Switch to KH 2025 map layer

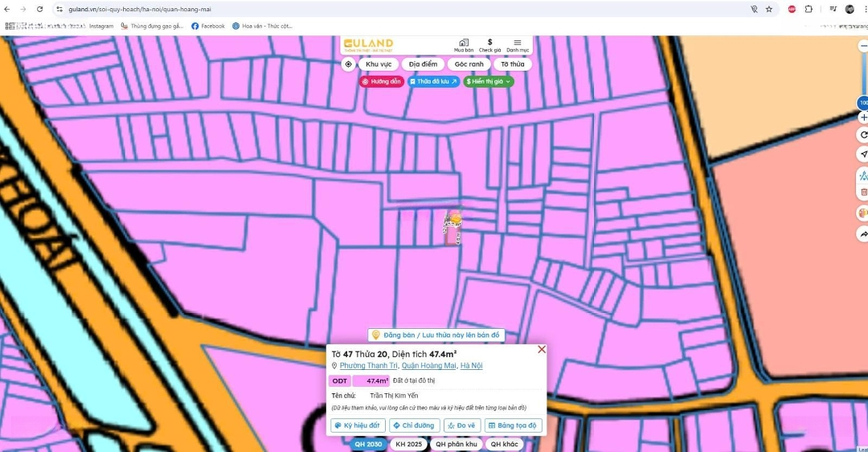(x=409, y=444)
